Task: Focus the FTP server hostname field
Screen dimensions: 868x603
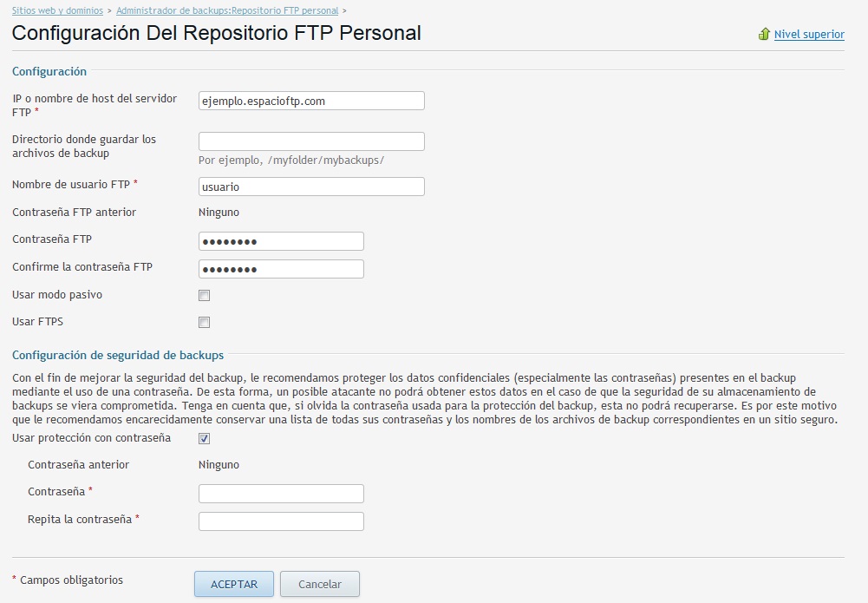Action: point(311,101)
